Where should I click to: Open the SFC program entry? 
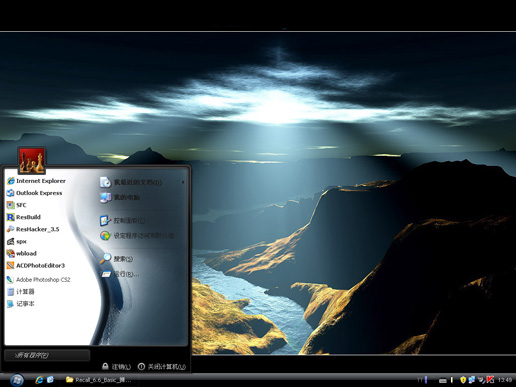(x=16, y=205)
